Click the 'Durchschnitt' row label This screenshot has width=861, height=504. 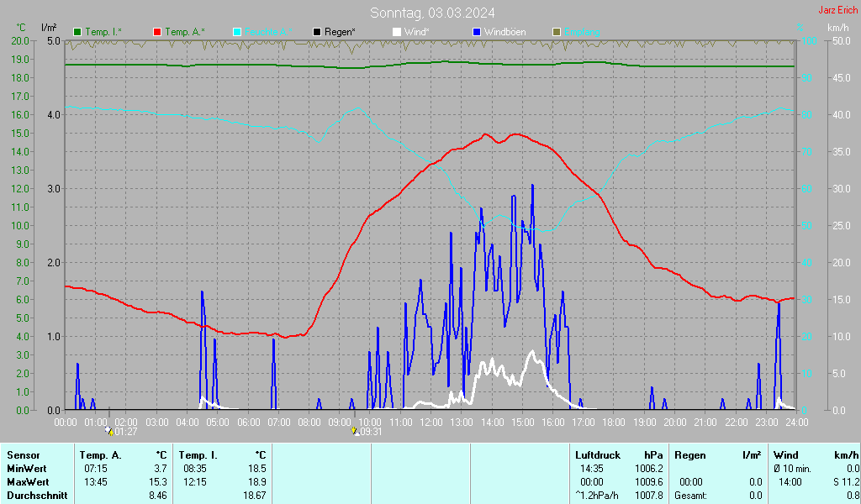pyautogui.click(x=37, y=496)
